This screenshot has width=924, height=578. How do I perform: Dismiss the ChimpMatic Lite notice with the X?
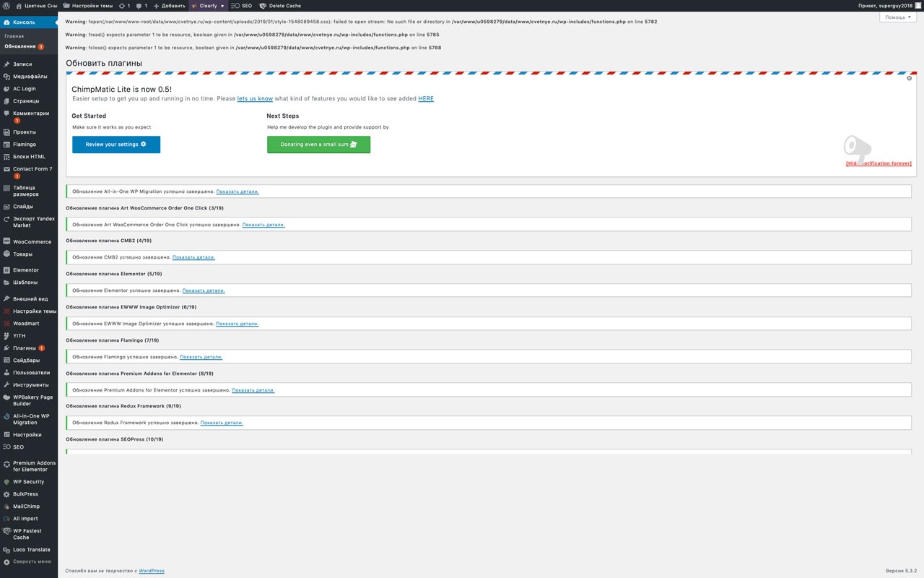(910, 78)
